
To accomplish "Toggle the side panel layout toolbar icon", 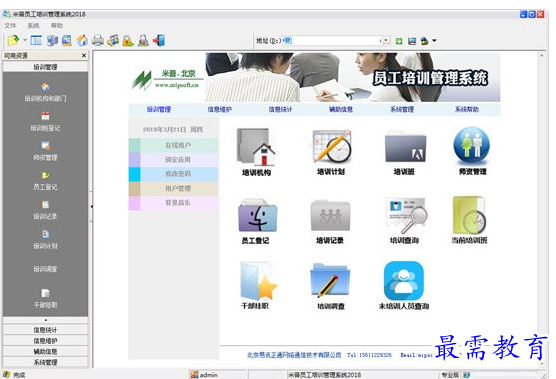I will (36, 40).
